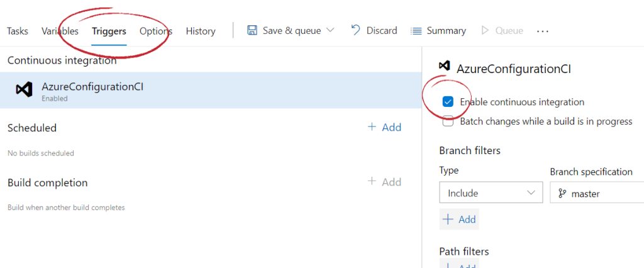Add a new Scheduled trigger
Image resolution: width=644 pixels, height=268 pixels.
[x=384, y=128]
